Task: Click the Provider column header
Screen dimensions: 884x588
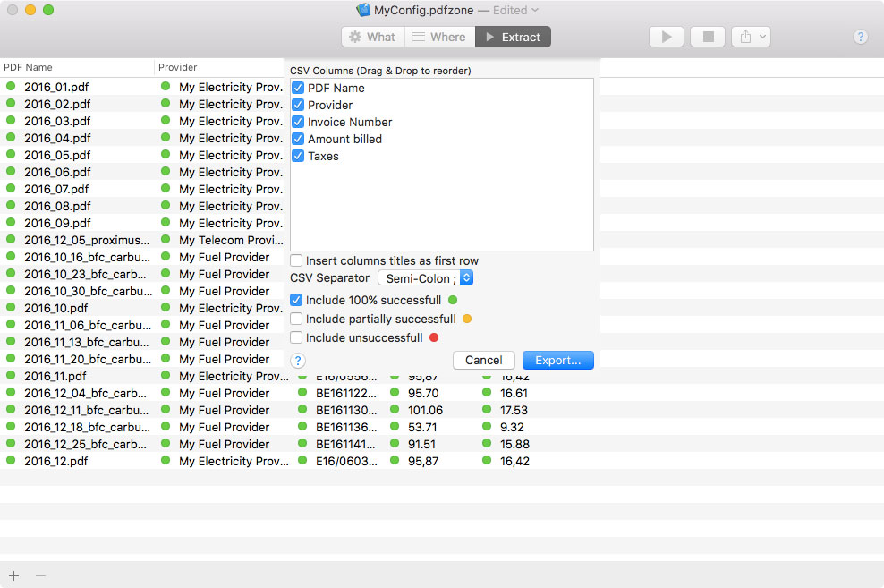Action: click(178, 67)
